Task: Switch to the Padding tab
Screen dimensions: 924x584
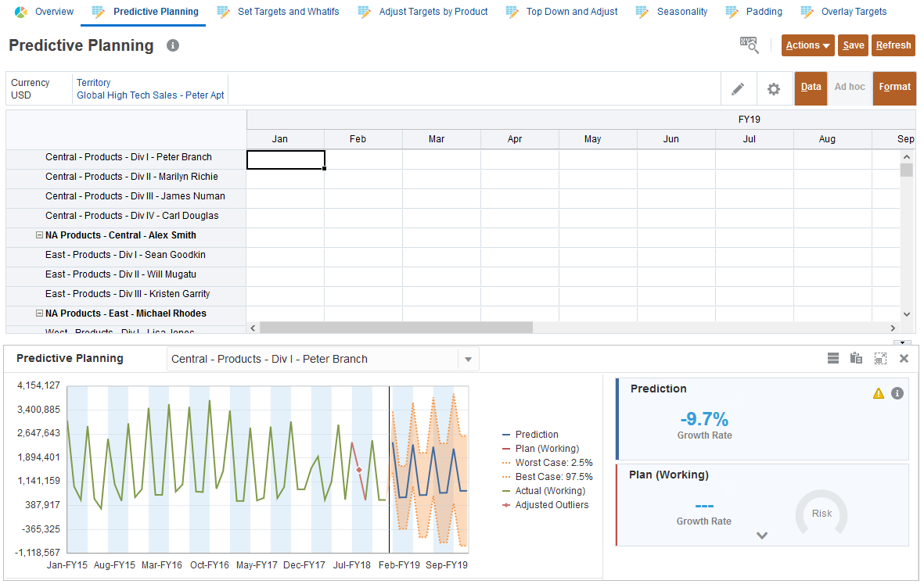Action: click(753, 12)
